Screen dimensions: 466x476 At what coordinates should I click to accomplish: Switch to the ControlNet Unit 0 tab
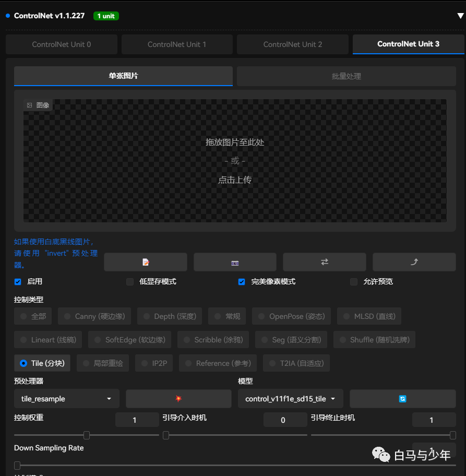point(61,44)
